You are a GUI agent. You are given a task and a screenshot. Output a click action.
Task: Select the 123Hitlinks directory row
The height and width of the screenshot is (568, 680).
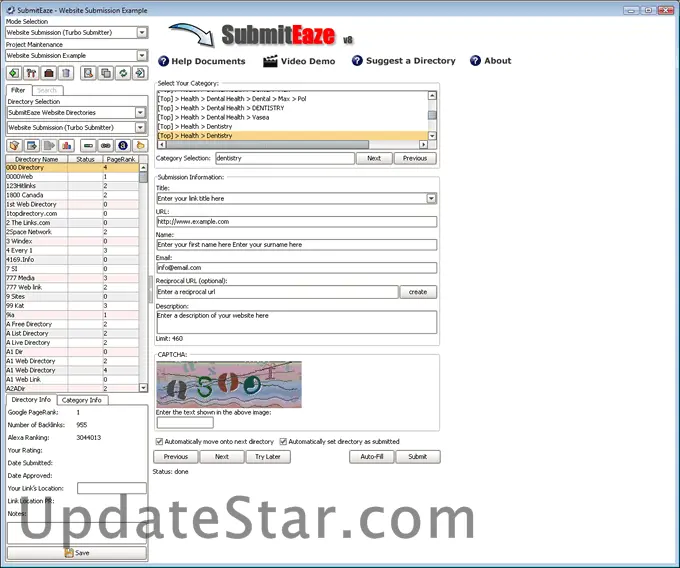tap(72, 186)
